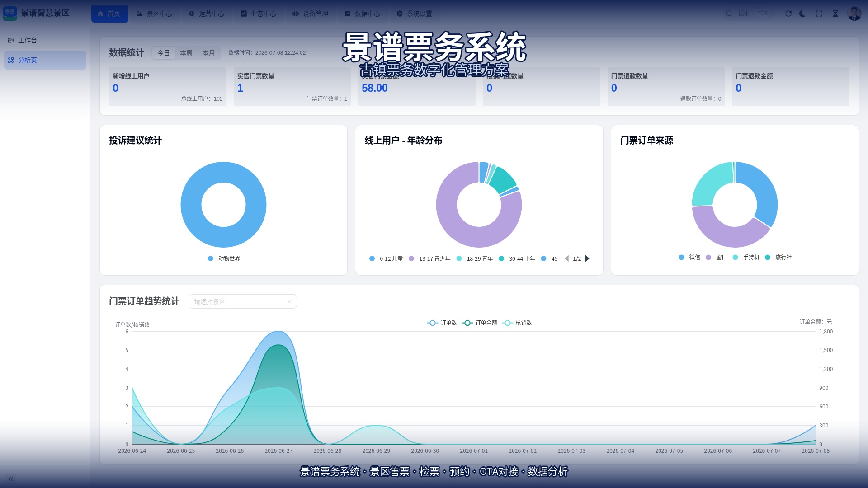The height and width of the screenshot is (488, 868).
Task: Click the 景谱智慧景区 logo icon
Action: 10,13
